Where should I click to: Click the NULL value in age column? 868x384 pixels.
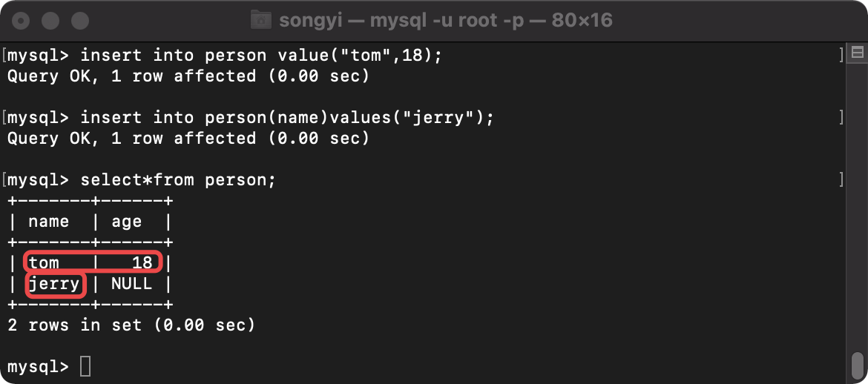tap(132, 283)
